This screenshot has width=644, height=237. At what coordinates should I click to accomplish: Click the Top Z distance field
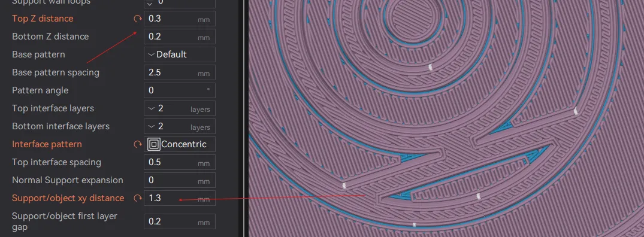click(180, 19)
